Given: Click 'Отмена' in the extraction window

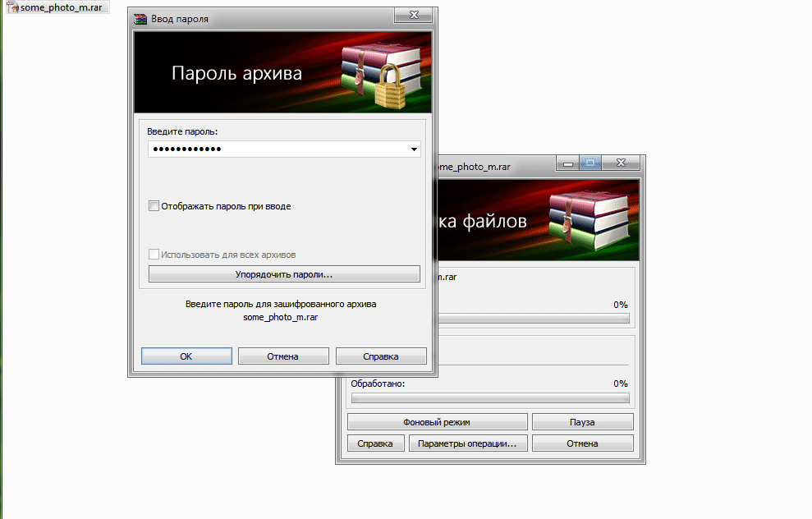Looking at the screenshot, I should [583, 443].
